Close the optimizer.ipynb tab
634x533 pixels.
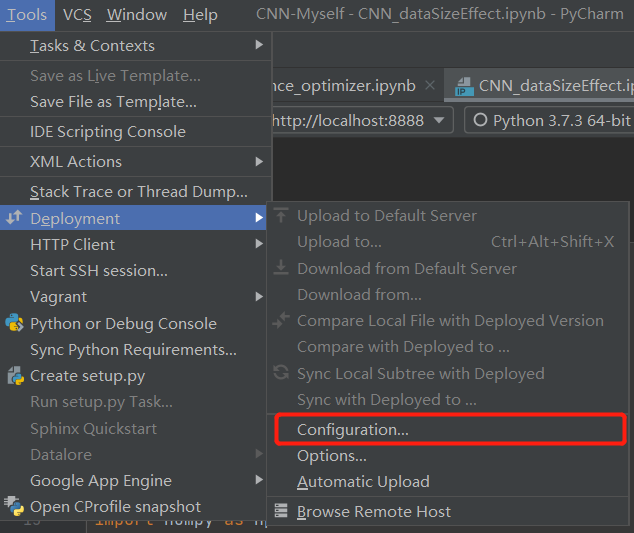click(430, 85)
